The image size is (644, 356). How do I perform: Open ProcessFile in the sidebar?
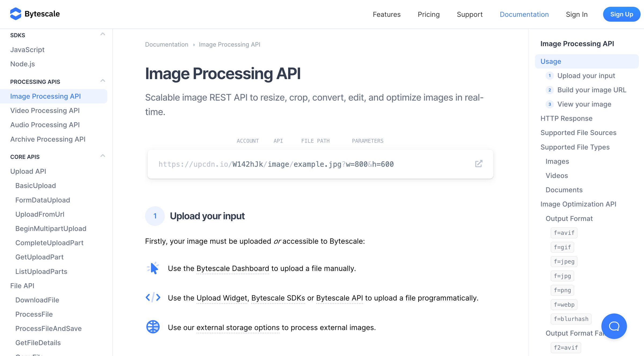pyautogui.click(x=34, y=314)
